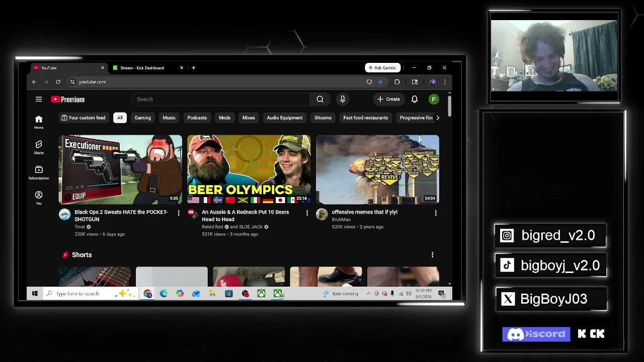The image size is (644, 362).
Task: Open Subscriptions from the sidebar
Action: tap(39, 172)
